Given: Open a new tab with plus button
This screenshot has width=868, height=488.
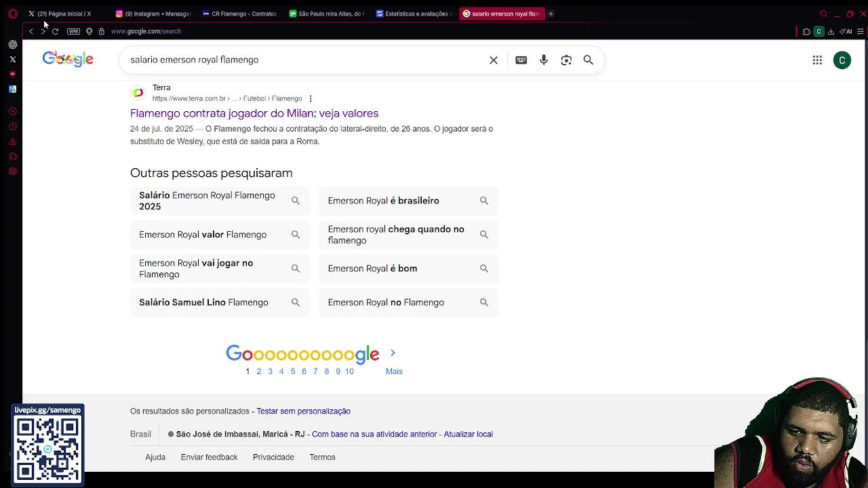Looking at the screenshot, I should click(551, 14).
